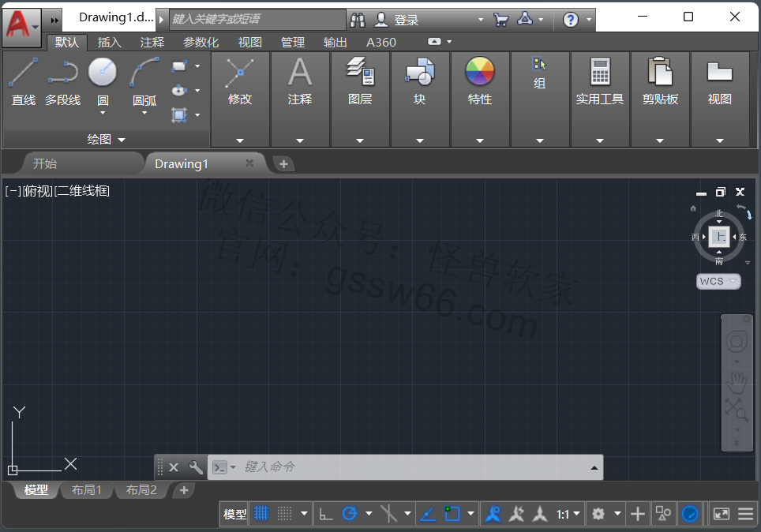Open the WCS coordinate system dropdown
The height and width of the screenshot is (532, 761).
tap(719, 281)
